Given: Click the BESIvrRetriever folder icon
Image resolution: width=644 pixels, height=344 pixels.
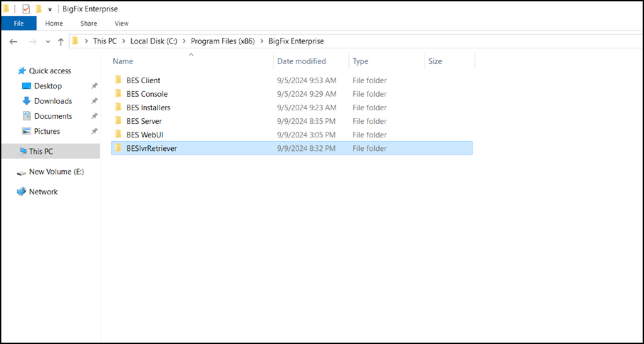Looking at the screenshot, I should (118, 147).
